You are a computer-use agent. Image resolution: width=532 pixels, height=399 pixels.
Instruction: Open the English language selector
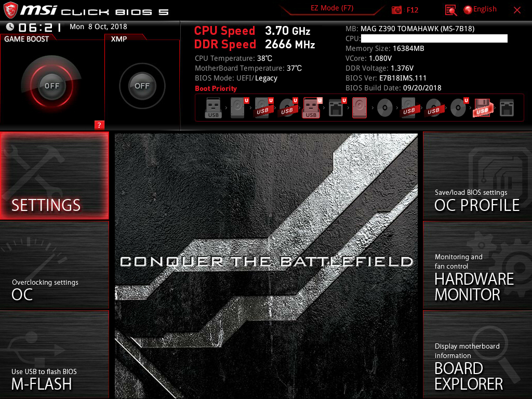[480, 9]
